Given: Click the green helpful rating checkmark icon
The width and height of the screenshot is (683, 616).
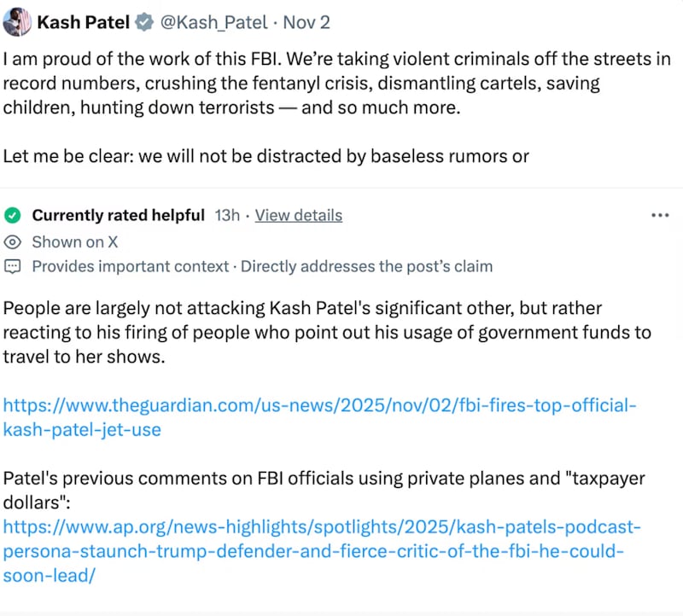Looking at the screenshot, I should 12,215.
